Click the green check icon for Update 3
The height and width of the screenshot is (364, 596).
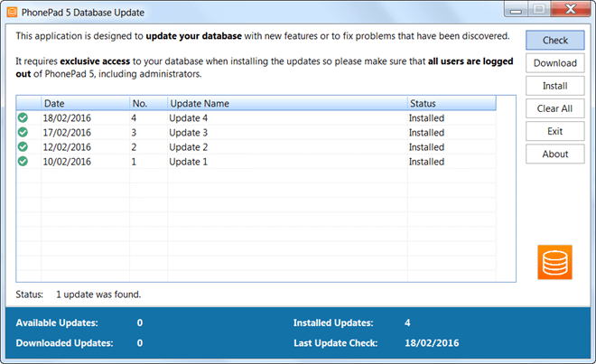[x=23, y=133]
